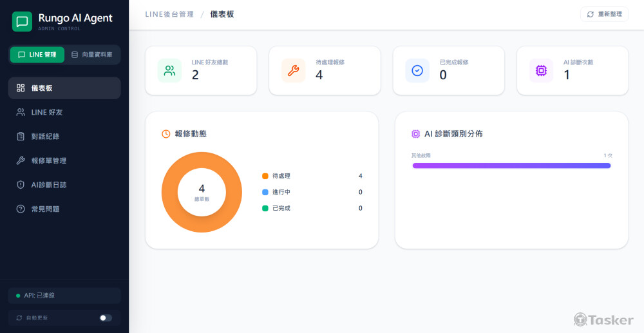Click the 常見問題 question mark icon
Screen dimensions: 644x333
coord(21,209)
